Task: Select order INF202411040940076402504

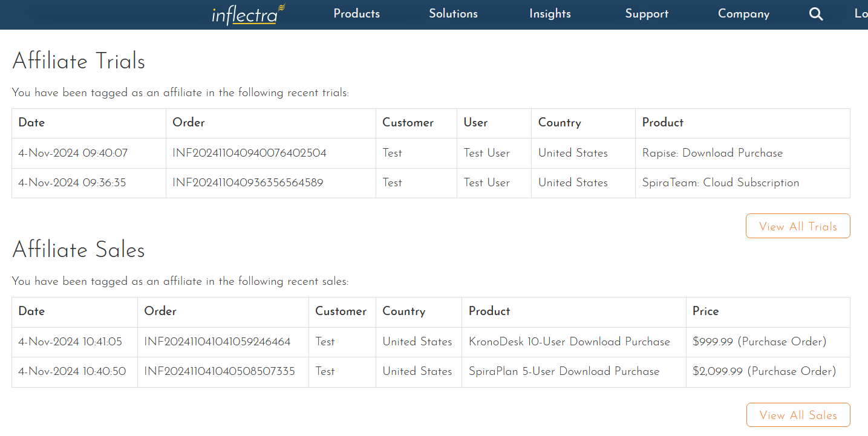Action: click(249, 153)
